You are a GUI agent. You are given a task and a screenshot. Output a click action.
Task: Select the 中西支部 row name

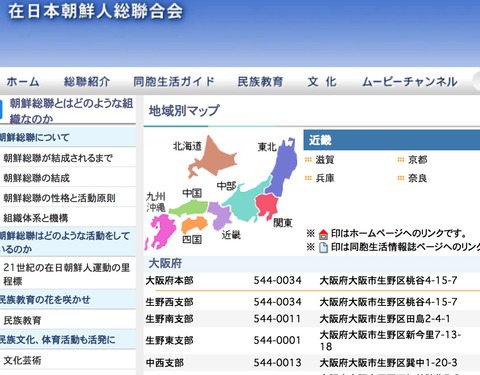pyautogui.click(x=165, y=363)
